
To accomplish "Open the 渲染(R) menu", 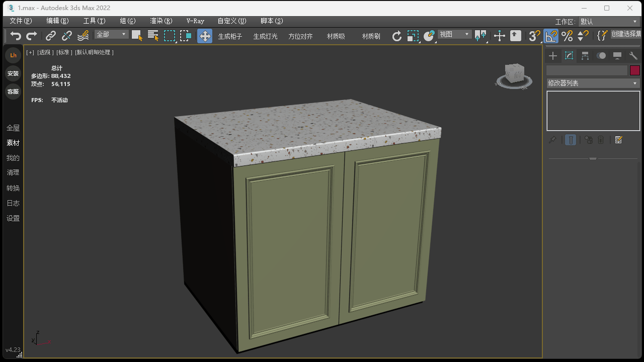I will (x=161, y=21).
